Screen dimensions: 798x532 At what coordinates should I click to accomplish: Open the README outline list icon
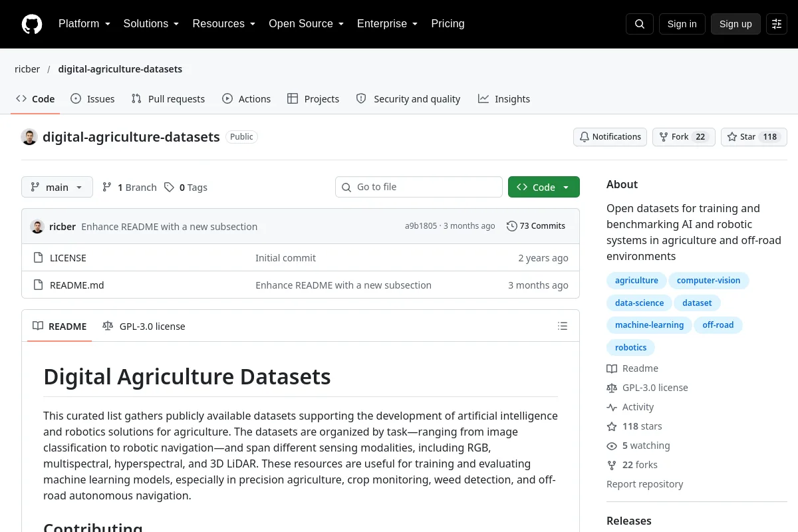pyautogui.click(x=563, y=326)
